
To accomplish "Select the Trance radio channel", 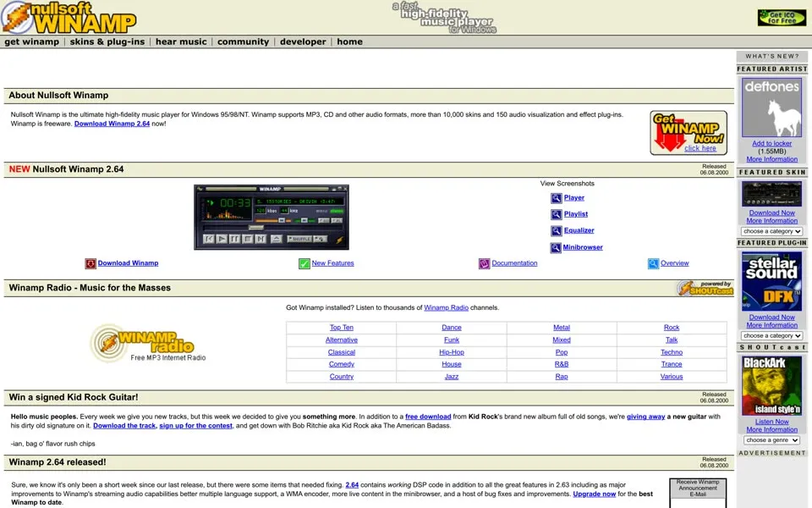I will click(672, 364).
